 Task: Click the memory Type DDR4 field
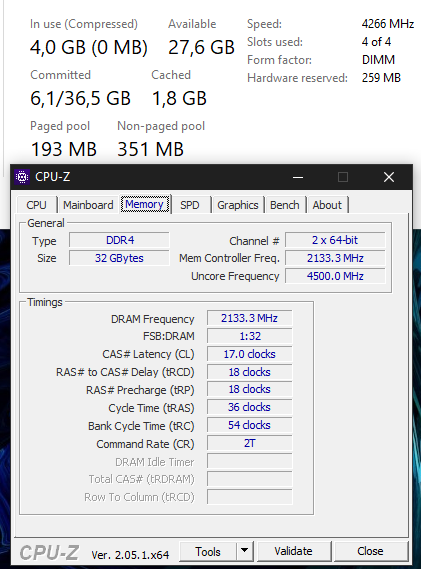click(119, 240)
